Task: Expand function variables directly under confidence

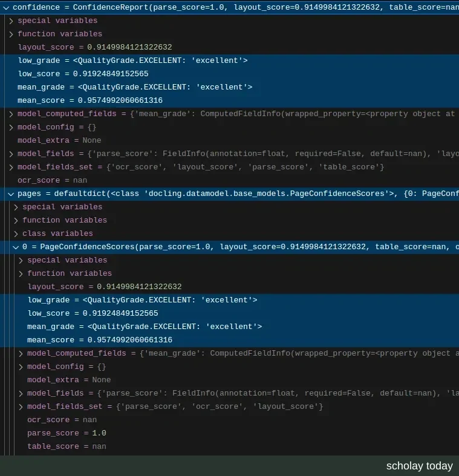Action: coord(11,34)
